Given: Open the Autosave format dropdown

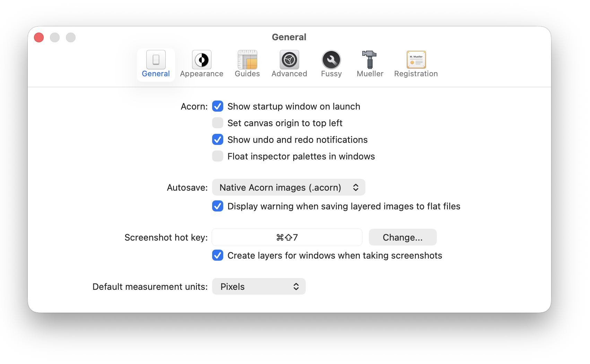Looking at the screenshot, I should click(288, 187).
